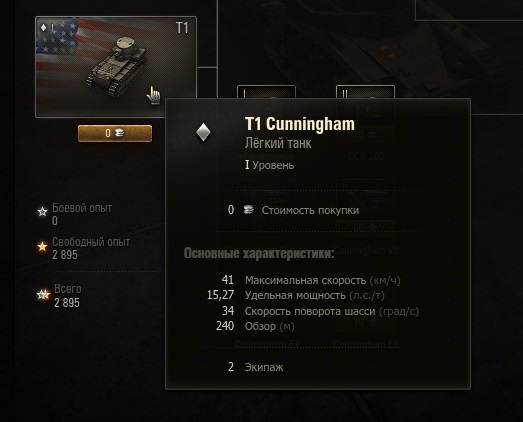The width and height of the screenshot is (523, 422).
Task: Click the T1 name label on the vehicle card
Action: click(182, 28)
